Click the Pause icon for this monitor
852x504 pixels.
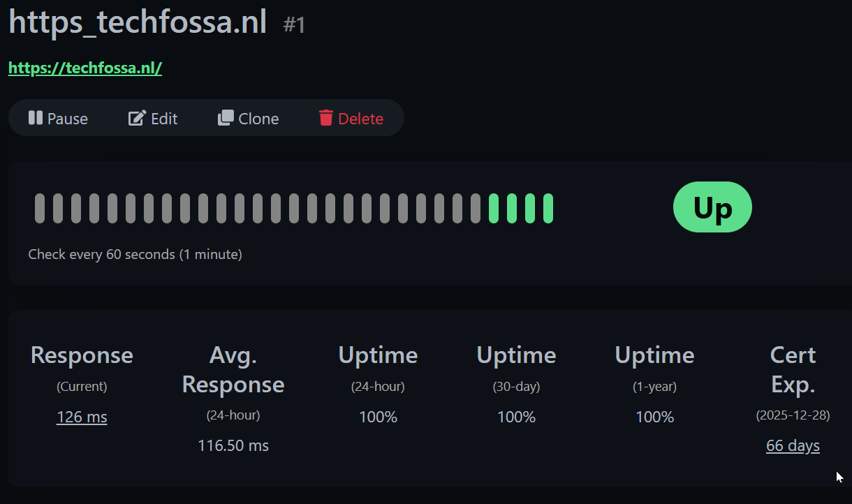tap(36, 118)
